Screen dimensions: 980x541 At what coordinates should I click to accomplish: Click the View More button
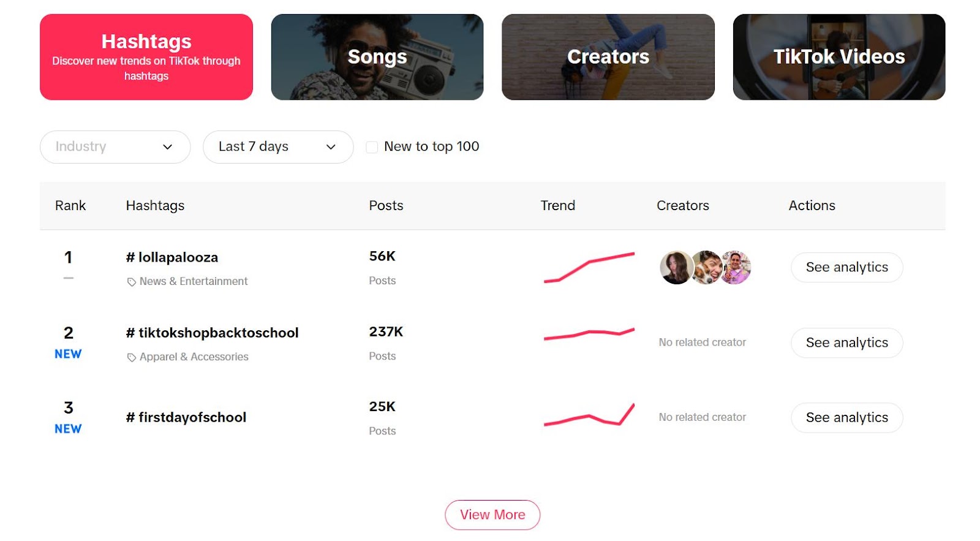(x=492, y=515)
